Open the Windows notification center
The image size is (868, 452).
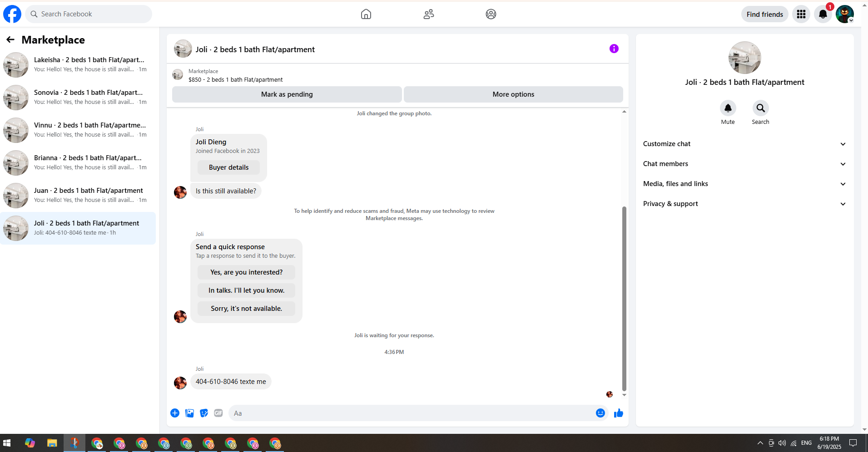tap(853, 443)
